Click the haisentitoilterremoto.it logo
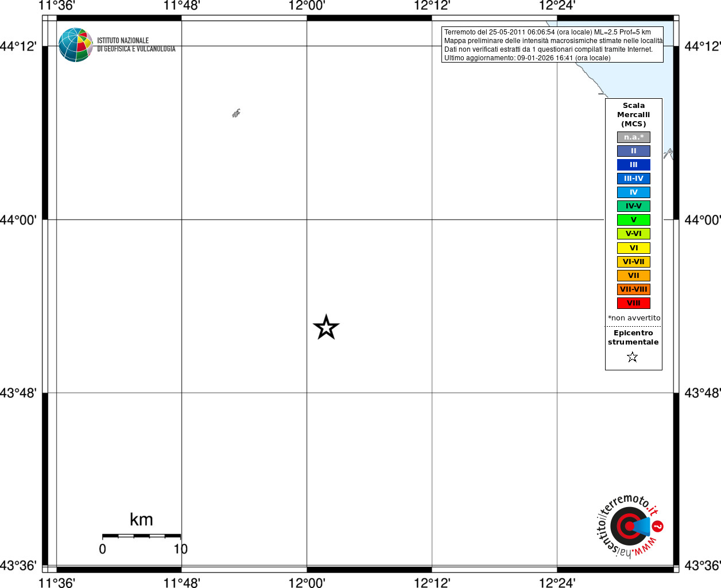721x588 pixels. pyautogui.click(x=630, y=525)
